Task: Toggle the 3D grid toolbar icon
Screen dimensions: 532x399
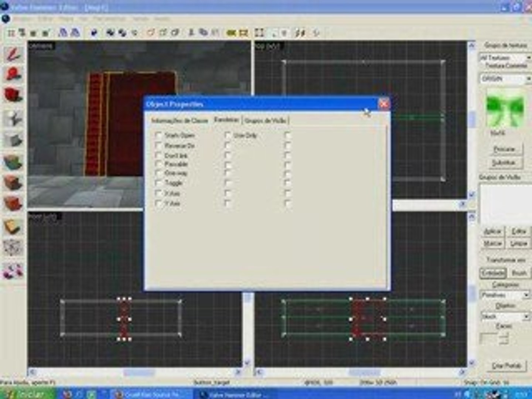Action: (x=22, y=33)
